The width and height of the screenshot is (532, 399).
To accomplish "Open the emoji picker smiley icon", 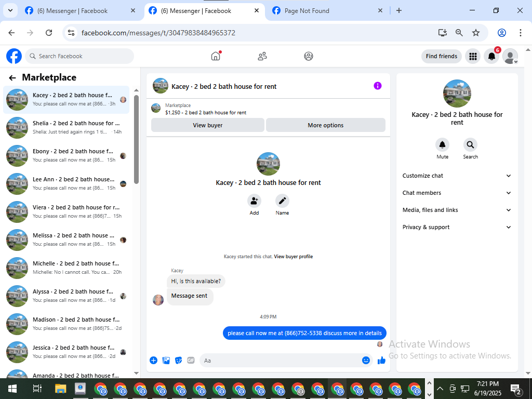I will click(366, 361).
